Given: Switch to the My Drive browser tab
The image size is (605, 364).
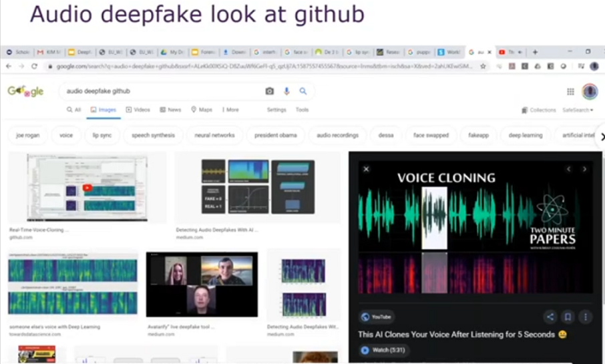Looking at the screenshot, I should tap(173, 51).
